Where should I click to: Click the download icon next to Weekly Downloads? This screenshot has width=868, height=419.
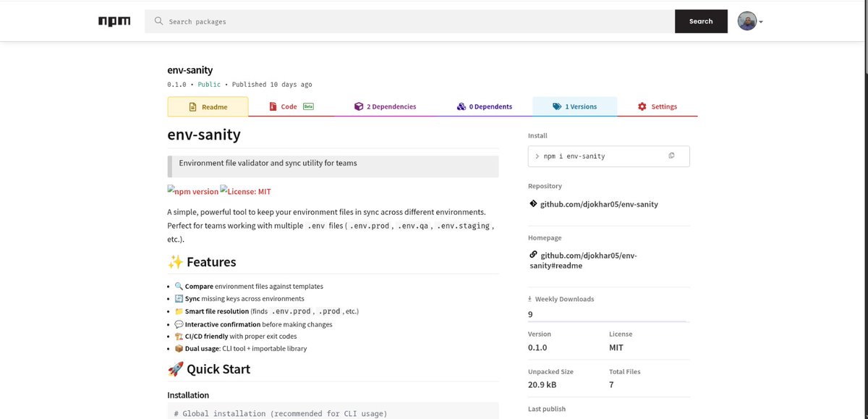(x=531, y=298)
